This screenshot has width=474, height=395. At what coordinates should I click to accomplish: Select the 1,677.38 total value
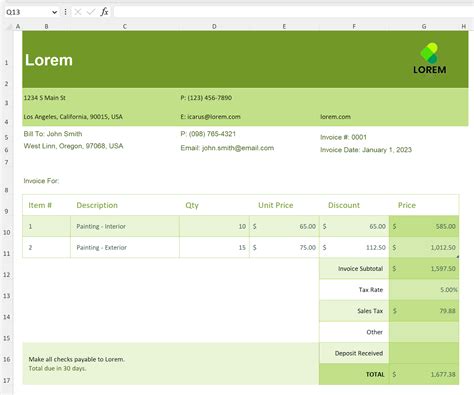click(x=424, y=374)
